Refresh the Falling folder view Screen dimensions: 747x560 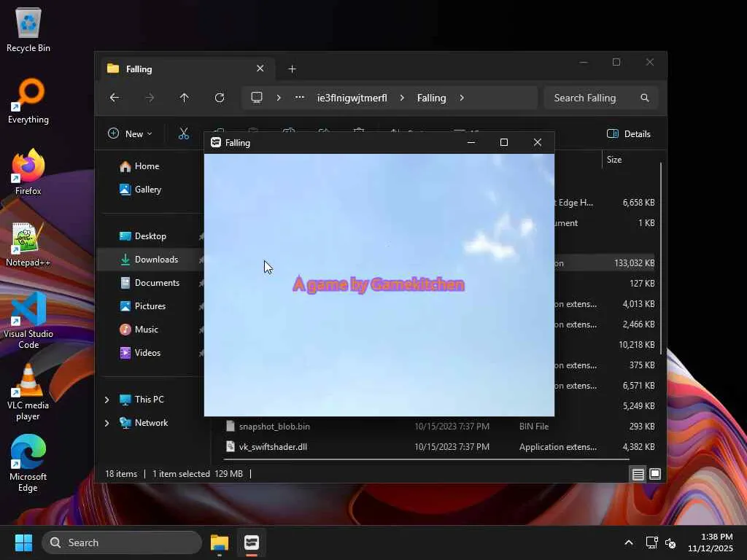coord(220,98)
